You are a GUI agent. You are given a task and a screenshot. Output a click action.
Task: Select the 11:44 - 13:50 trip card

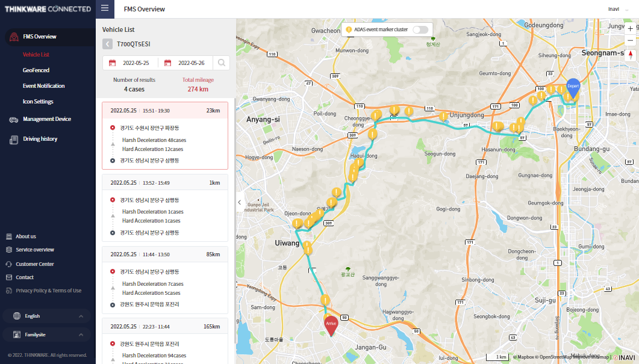[165, 280]
